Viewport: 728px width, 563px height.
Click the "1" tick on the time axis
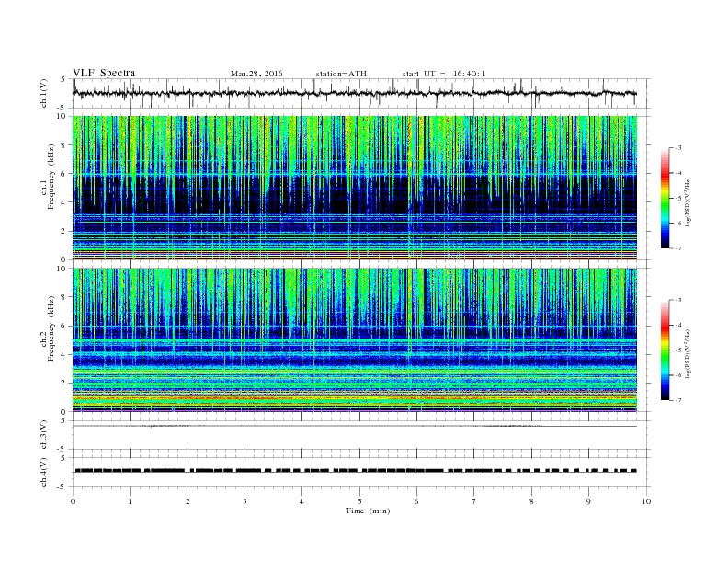tap(130, 501)
